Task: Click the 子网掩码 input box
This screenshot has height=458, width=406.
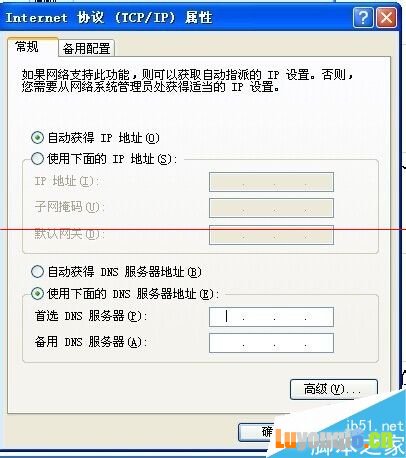Action: coord(271,208)
